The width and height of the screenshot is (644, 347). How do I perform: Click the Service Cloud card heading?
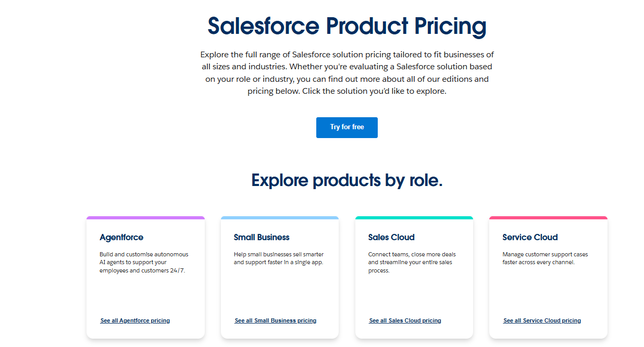tap(530, 237)
